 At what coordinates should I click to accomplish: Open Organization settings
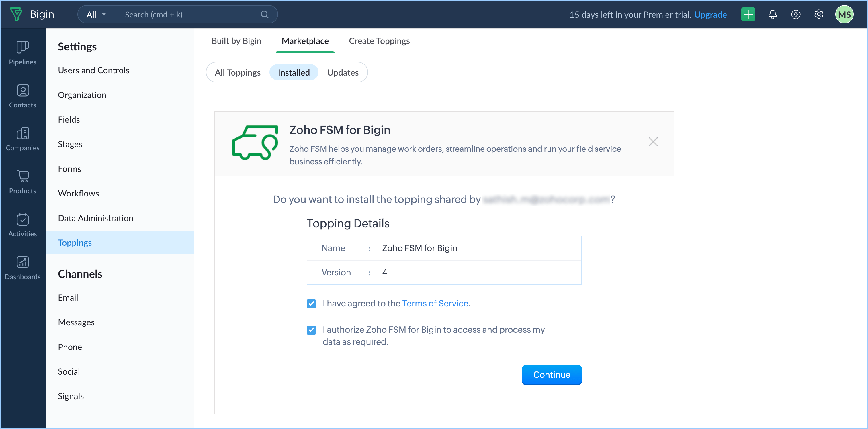(x=82, y=95)
